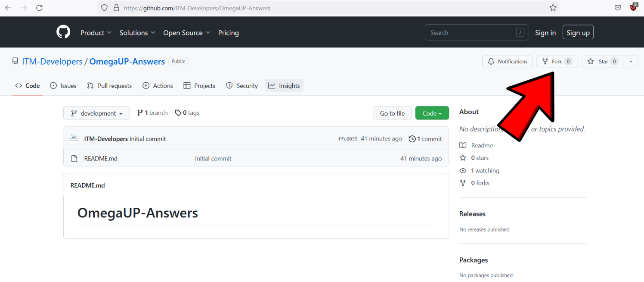Star the repository with Star button
The height and width of the screenshot is (282, 644).
(603, 62)
